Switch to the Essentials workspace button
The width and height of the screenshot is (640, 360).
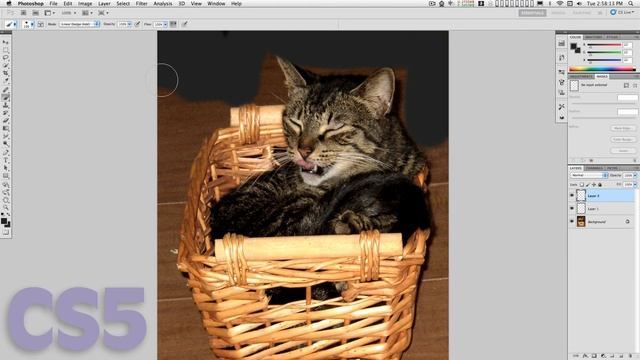coord(532,13)
